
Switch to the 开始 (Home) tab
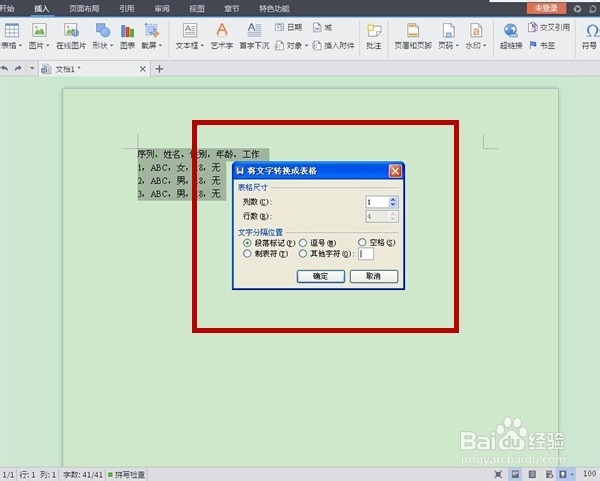point(7,8)
